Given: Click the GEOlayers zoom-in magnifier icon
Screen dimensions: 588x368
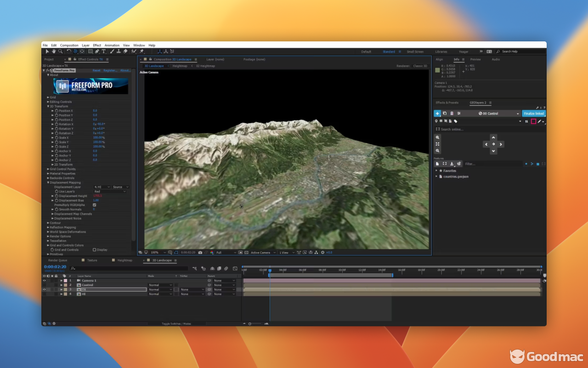Looking at the screenshot, I should (437, 138).
